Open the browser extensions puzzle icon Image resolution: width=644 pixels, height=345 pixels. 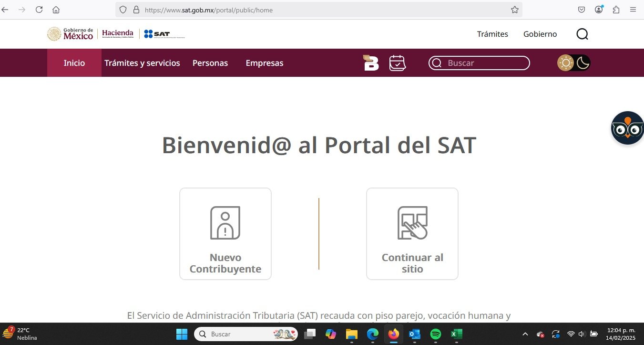[616, 10]
